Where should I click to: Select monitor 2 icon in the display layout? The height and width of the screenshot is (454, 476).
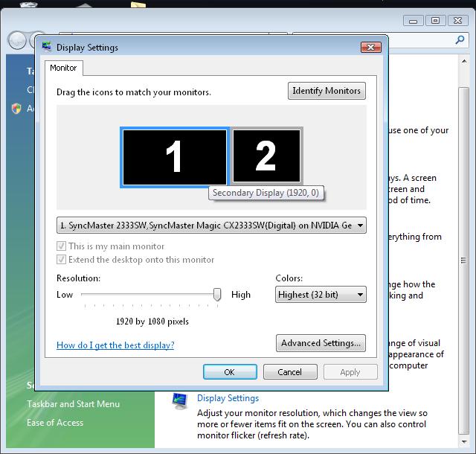(x=266, y=156)
